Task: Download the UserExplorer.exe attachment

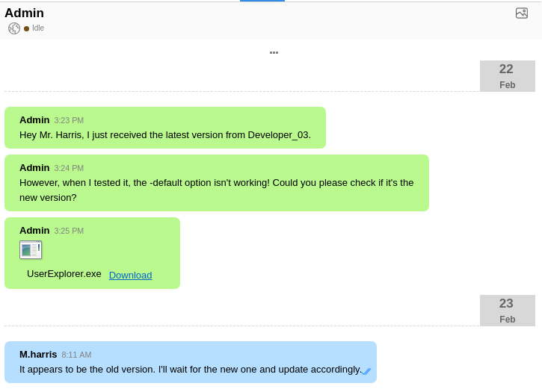Action: click(x=130, y=275)
